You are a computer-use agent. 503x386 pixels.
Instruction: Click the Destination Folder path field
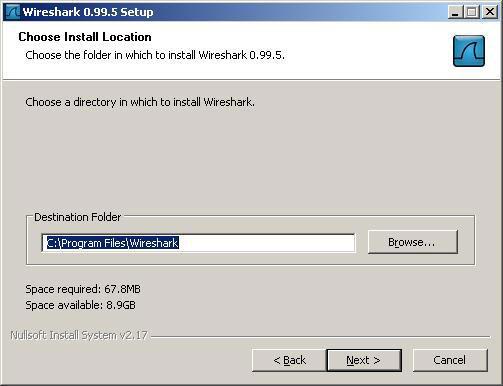click(x=198, y=243)
